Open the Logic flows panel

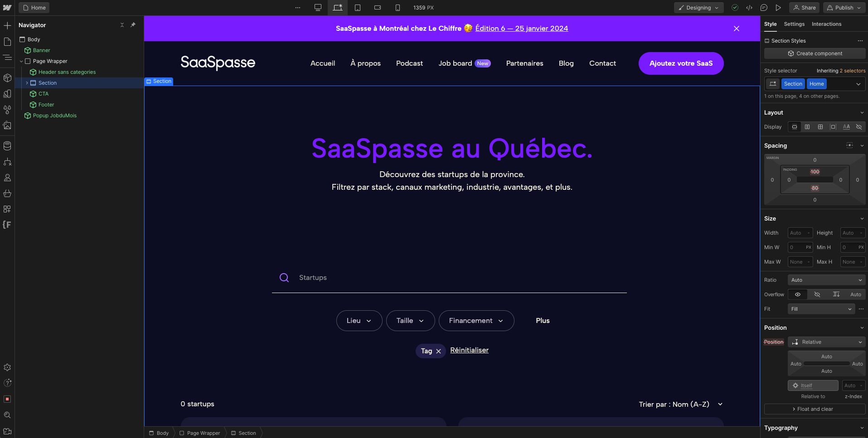(x=7, y=162)
